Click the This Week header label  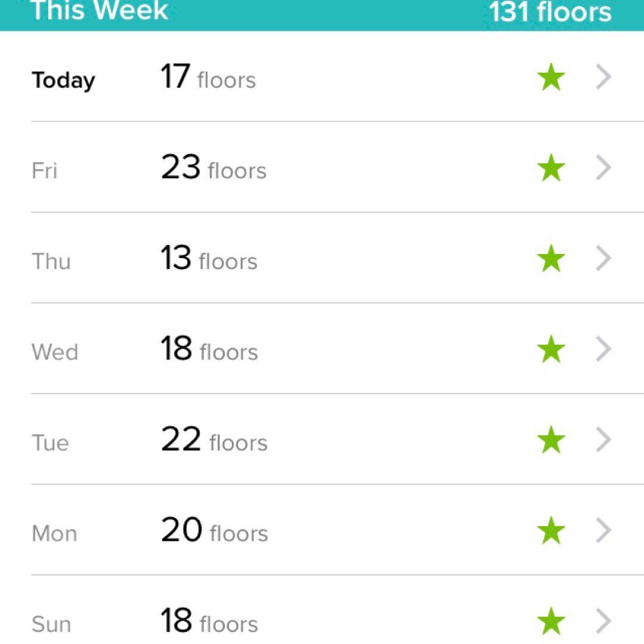pyautogui.click(x=99, y=11)
